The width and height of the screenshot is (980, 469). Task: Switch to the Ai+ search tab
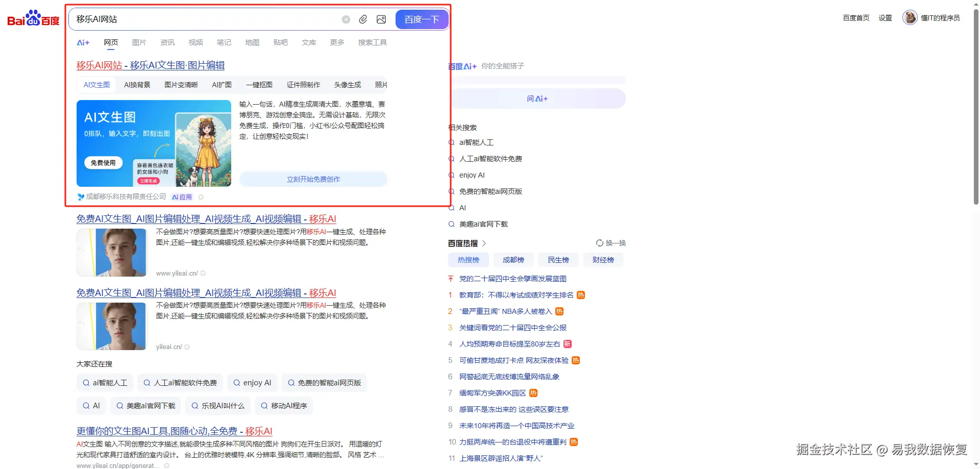click(x=83, y=43)
